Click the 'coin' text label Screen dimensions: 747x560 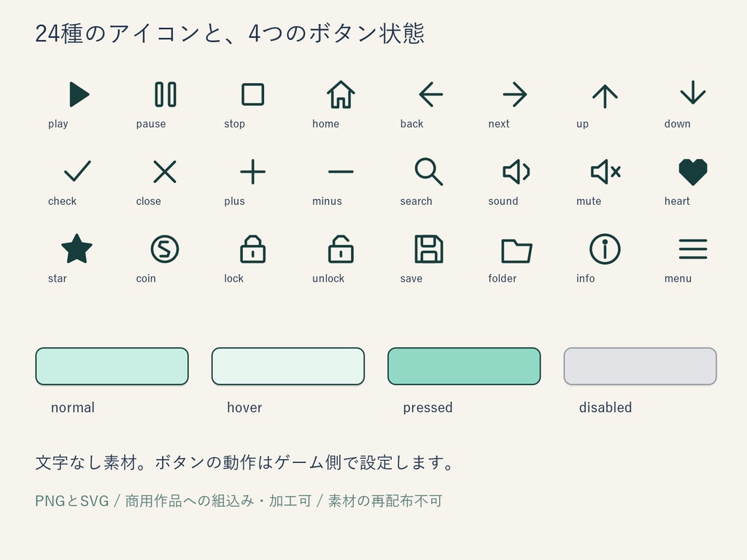146,279
